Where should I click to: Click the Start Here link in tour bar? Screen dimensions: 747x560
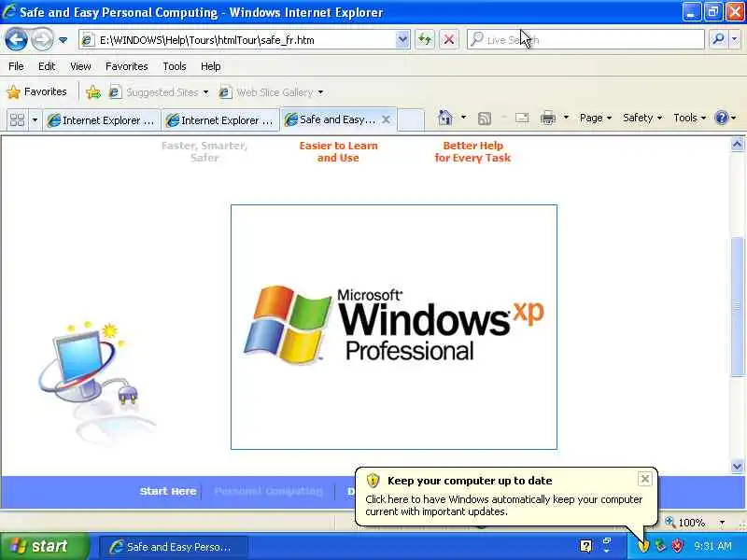[168, 491]
